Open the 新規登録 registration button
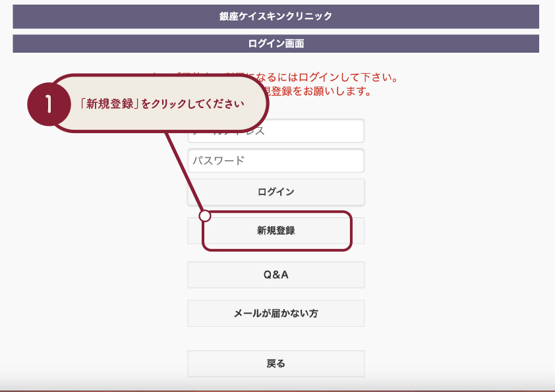 [x=276, y=231]
